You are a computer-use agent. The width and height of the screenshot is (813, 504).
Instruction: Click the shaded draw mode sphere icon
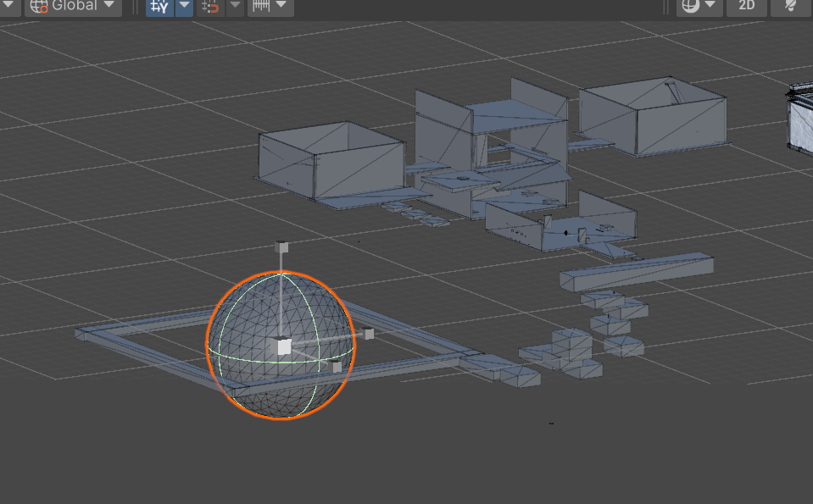(691, 6)
